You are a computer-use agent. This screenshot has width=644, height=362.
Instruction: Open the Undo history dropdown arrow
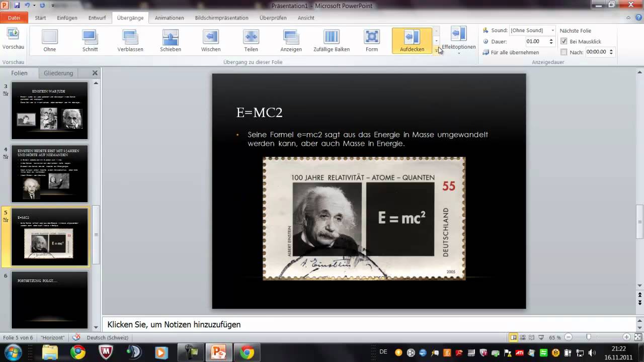(34, 6)
